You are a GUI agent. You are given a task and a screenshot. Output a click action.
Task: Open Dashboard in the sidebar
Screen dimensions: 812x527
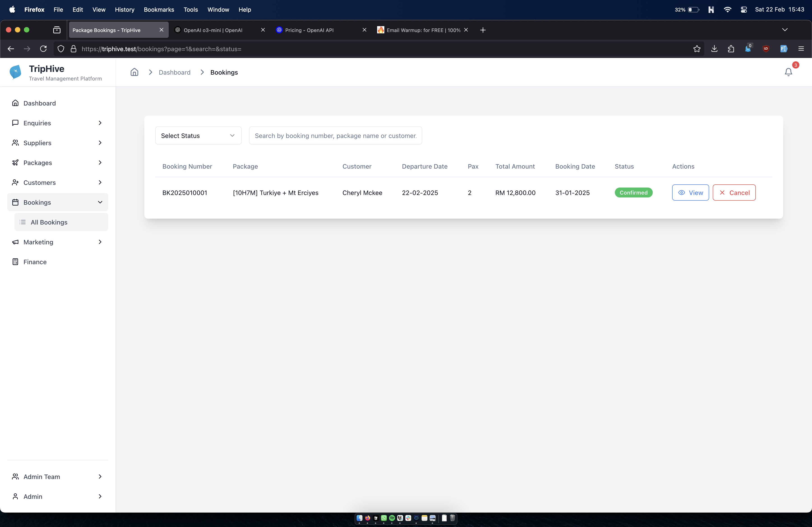[58, 103]
